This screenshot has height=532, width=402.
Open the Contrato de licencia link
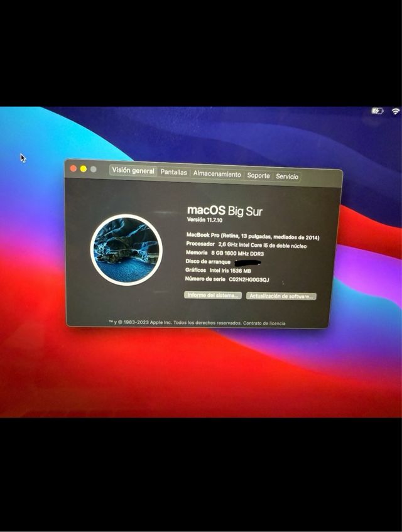click(264, 323)
